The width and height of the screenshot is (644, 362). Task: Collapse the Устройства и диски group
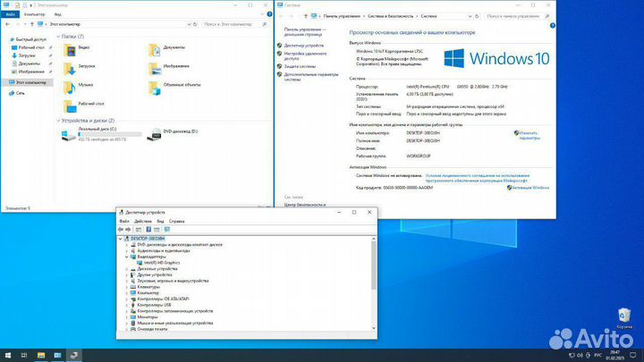[58, 121]
